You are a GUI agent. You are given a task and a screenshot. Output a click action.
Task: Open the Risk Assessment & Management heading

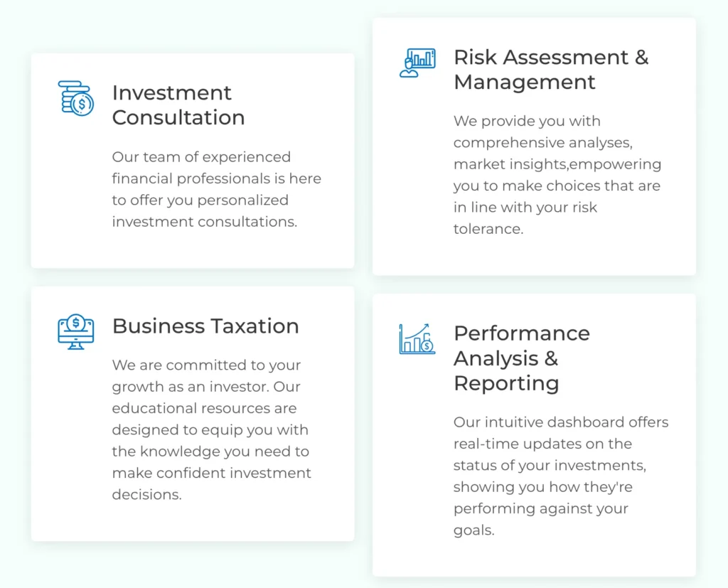[551, 70]
